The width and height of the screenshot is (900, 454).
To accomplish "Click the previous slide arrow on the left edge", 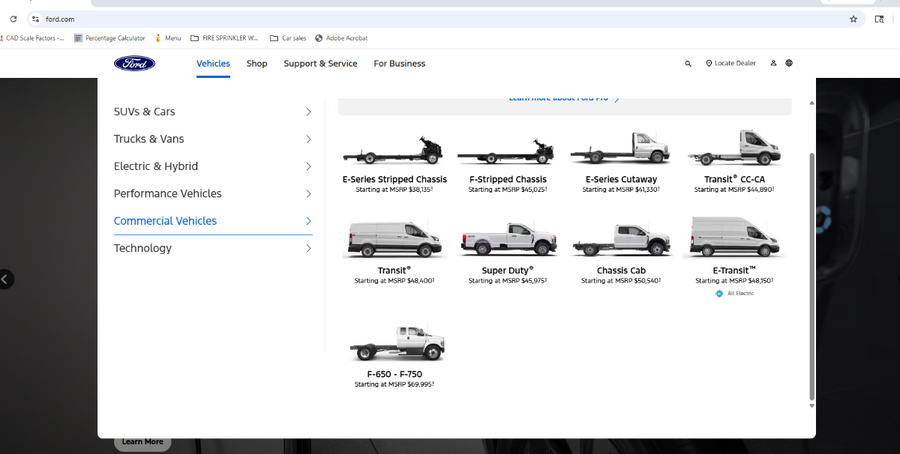I will pyautogui.click(x=7, y=279).
